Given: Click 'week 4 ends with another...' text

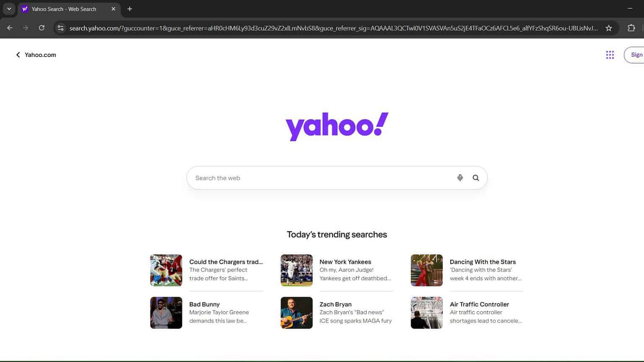Looking at the screenshot, I should [486, 278].
